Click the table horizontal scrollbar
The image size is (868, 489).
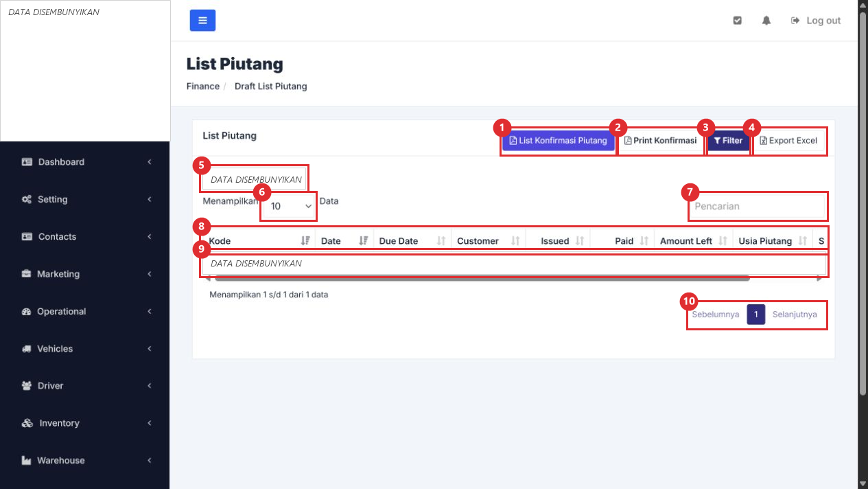[x=482, y=278]
